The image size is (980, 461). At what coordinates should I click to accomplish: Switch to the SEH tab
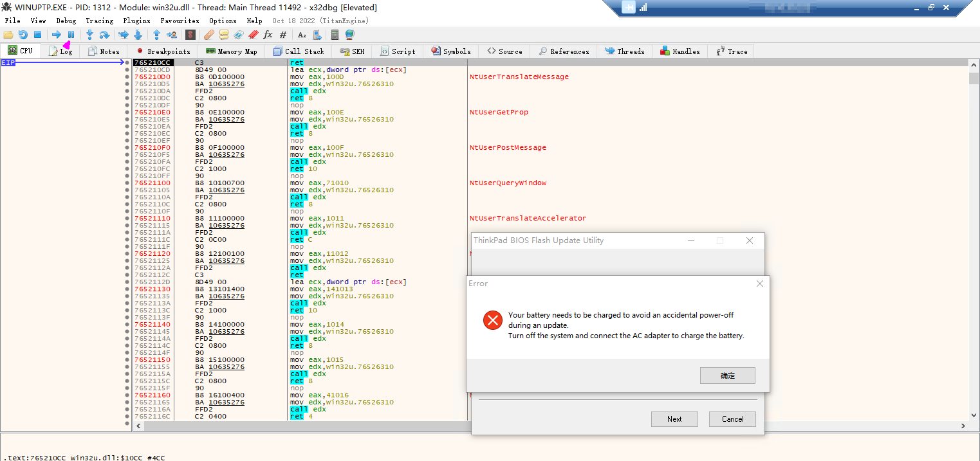click(x=353, y=51)
